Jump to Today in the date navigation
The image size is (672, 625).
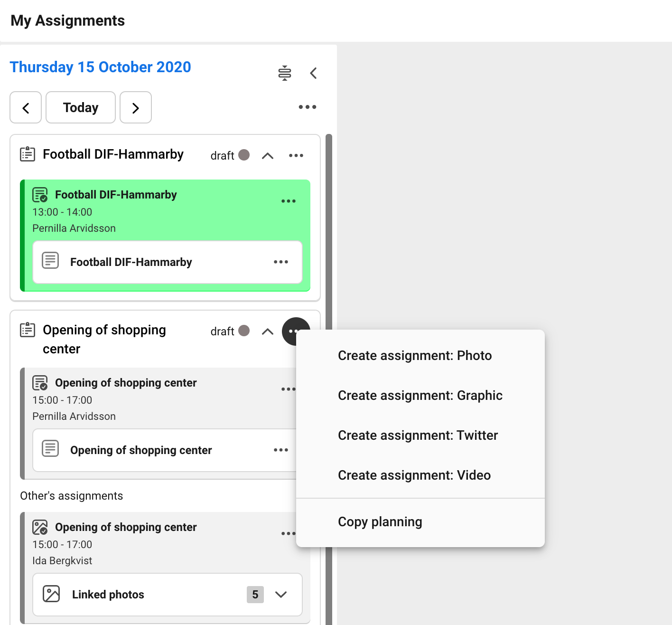[81, 108]
